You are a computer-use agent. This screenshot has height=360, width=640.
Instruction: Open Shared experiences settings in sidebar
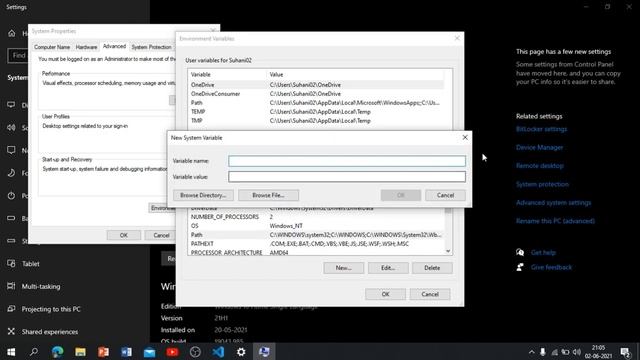tap(50, 331)
